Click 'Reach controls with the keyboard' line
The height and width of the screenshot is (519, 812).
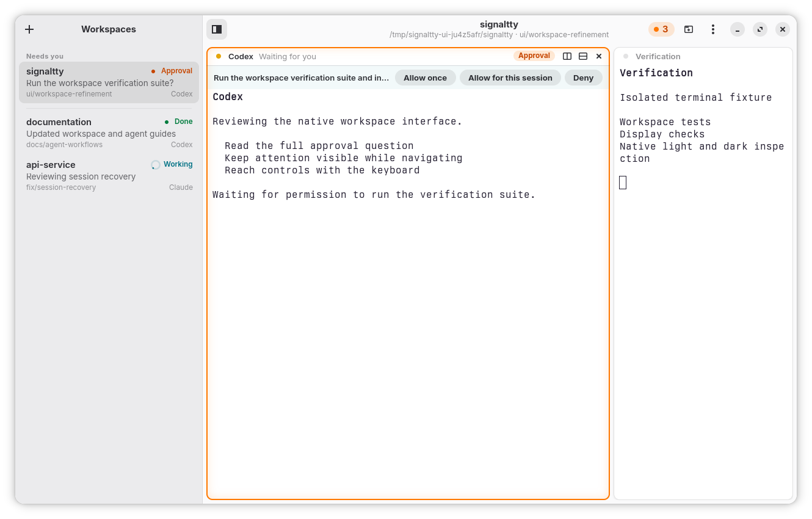322,170
